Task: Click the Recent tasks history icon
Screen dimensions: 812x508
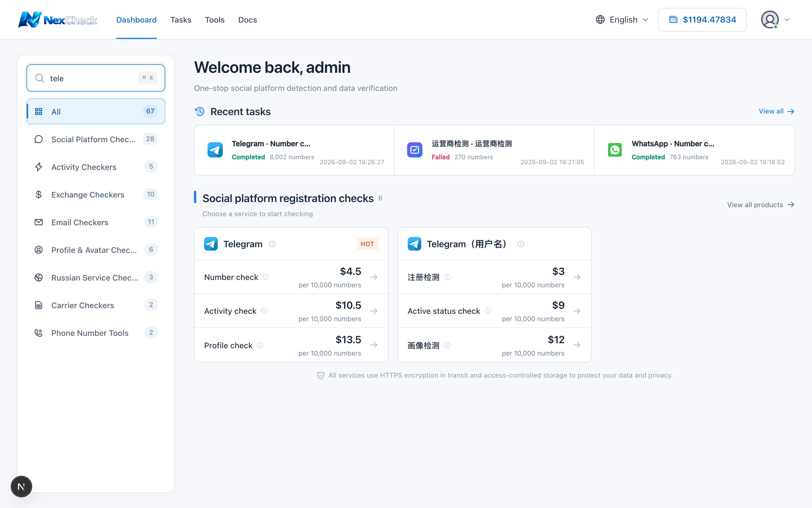Action: [200, 111]
